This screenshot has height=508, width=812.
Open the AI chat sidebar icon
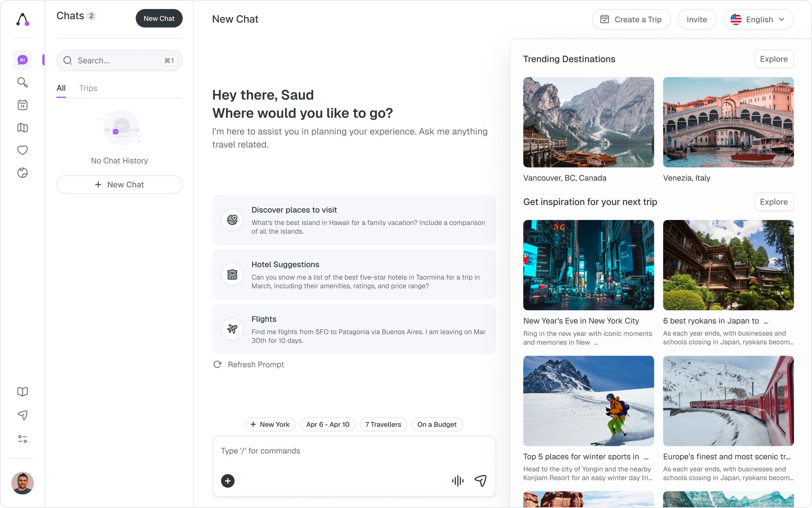pos(22,60)
